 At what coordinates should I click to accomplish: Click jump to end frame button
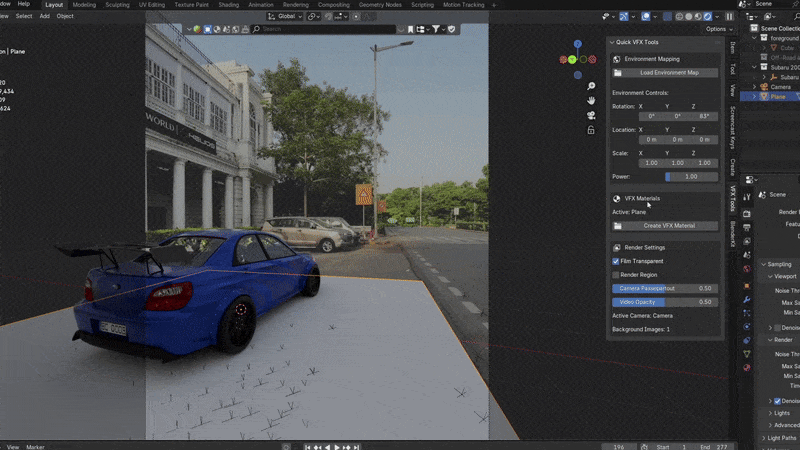pyautogui.click(x=357, y=447)
